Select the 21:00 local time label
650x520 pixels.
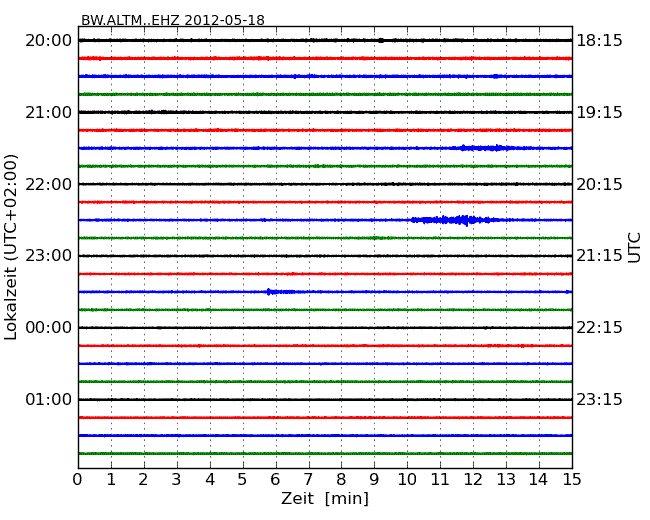pos(49,112)
